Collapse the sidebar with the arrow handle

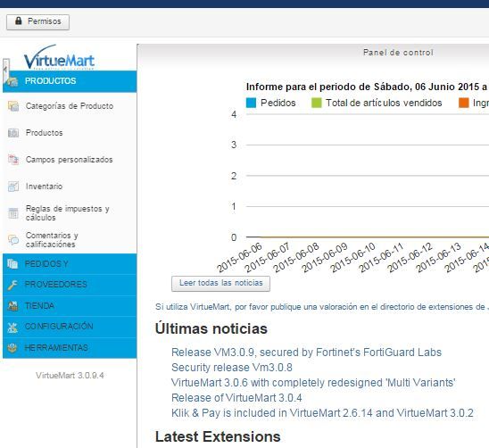tap(5, 71)
